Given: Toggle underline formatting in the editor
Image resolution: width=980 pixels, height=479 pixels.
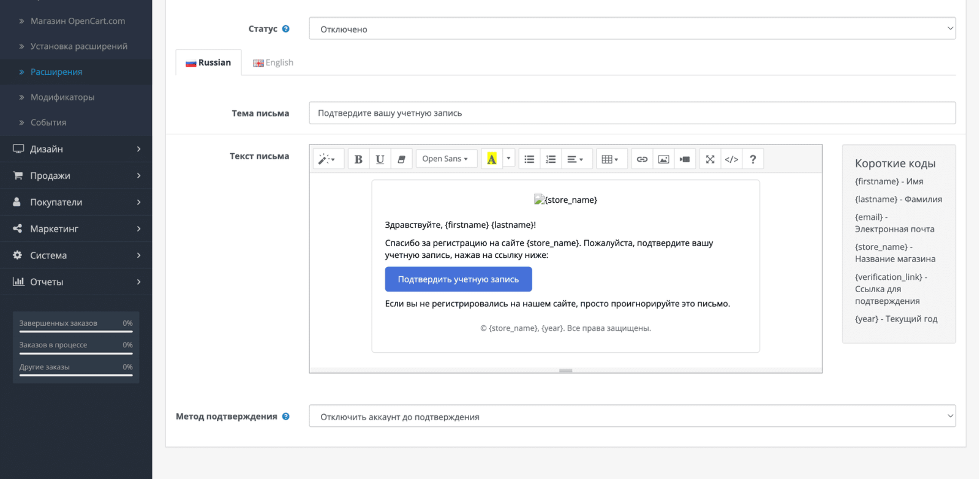Looking at the screenshot, I should (380, 159).
